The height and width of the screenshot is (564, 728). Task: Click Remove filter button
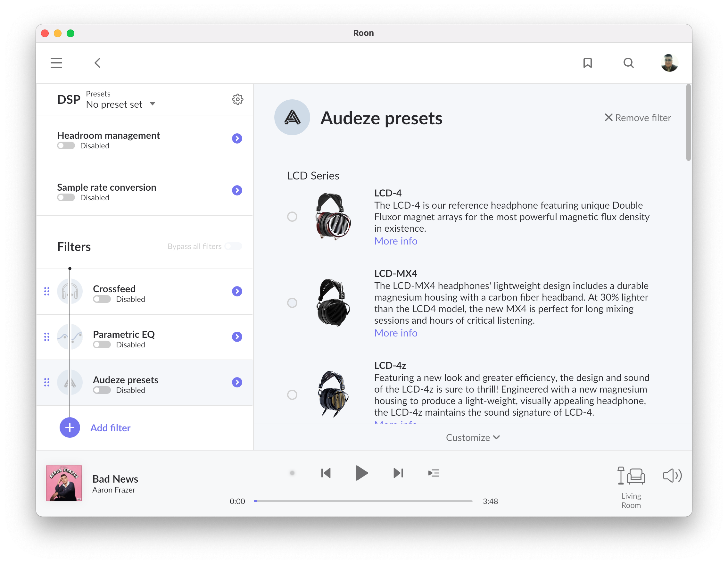pos(637,118)
